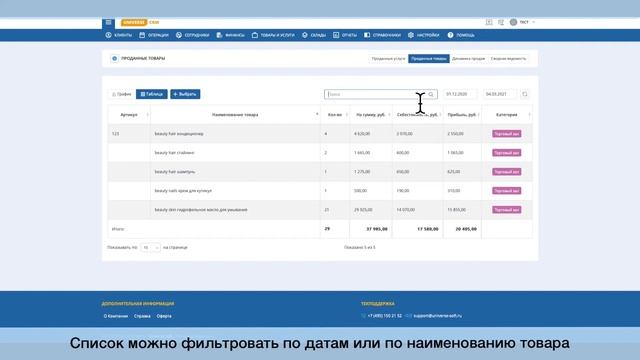Open the start date field 01.12.2020

point(460,94)
